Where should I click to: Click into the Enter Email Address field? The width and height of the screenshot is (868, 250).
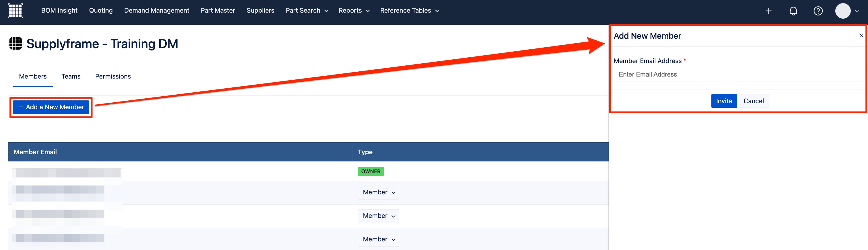click(x=739, y=75)
